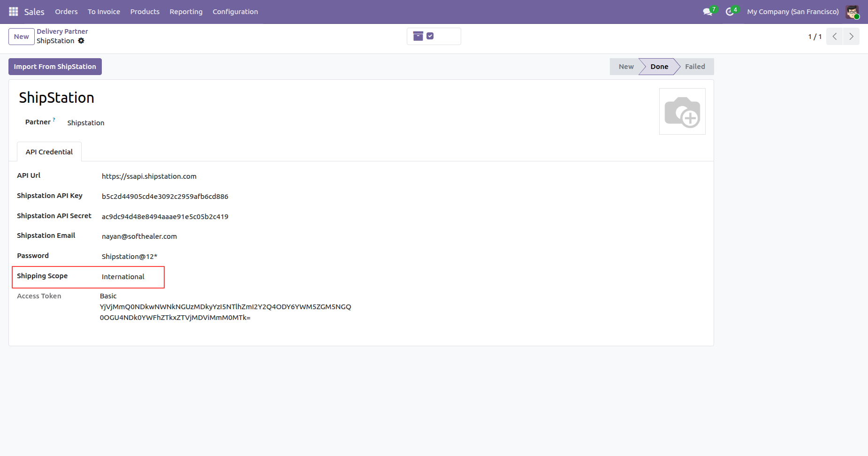Switch company My Company (San Francisco)
Viewport: 868px width, 456px height.
(x=793, y=12)
